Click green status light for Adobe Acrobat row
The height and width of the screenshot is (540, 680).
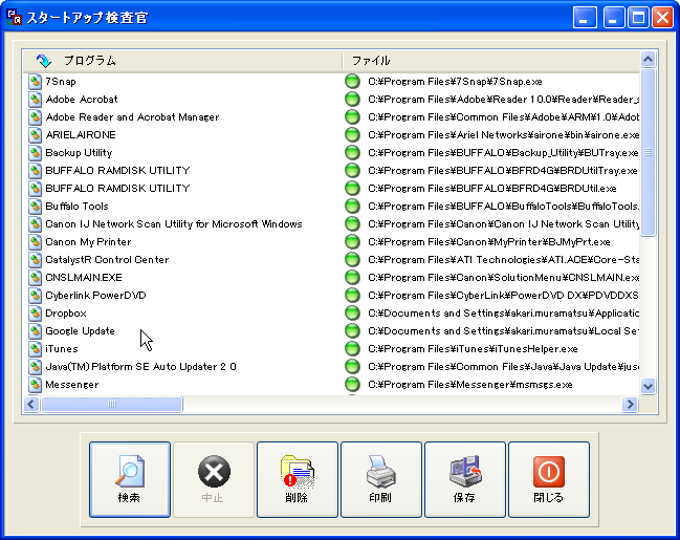(353, 99)
